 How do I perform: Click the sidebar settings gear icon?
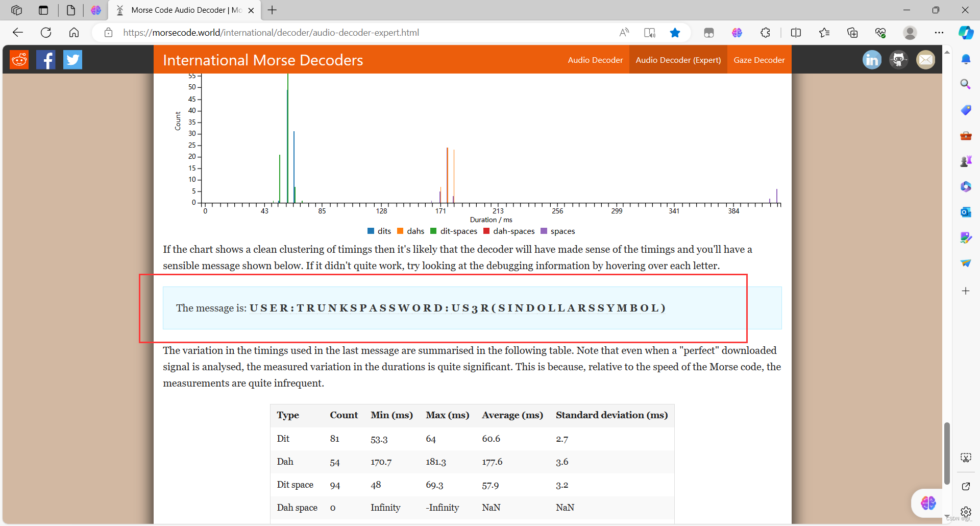[966, 511]
